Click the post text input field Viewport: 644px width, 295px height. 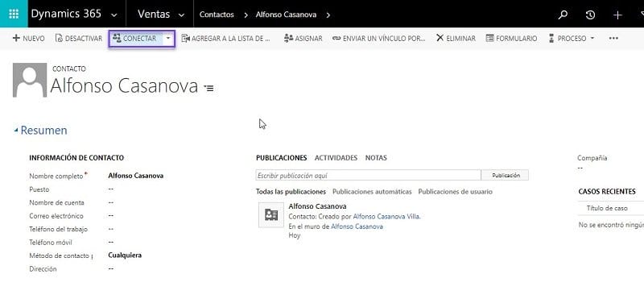click(368, 175)
